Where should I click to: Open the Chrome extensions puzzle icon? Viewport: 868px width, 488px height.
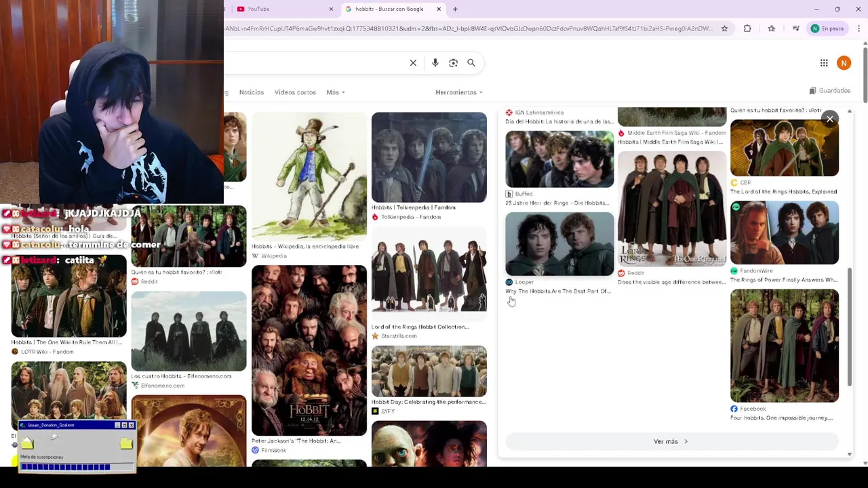747,28
